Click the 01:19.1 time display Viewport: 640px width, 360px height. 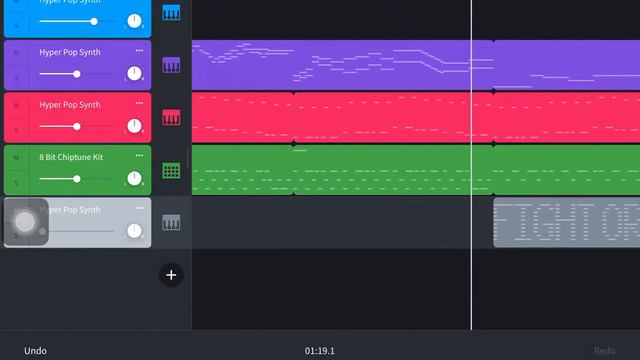(x=320, y=351)
